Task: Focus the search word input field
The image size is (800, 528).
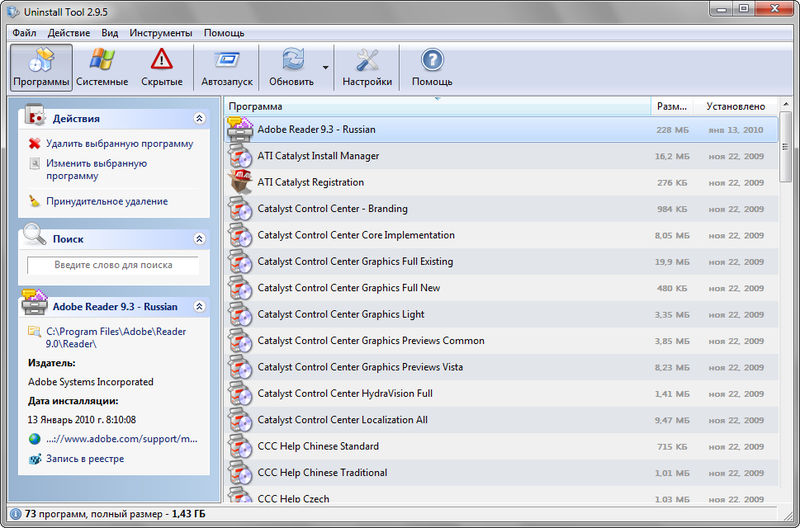Action: (x=113, y=265)
